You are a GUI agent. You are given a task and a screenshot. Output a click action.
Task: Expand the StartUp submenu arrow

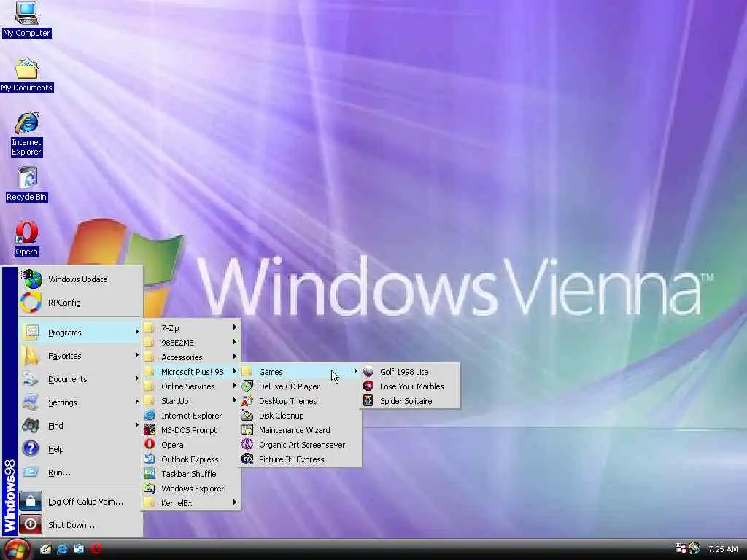point(234,400)
